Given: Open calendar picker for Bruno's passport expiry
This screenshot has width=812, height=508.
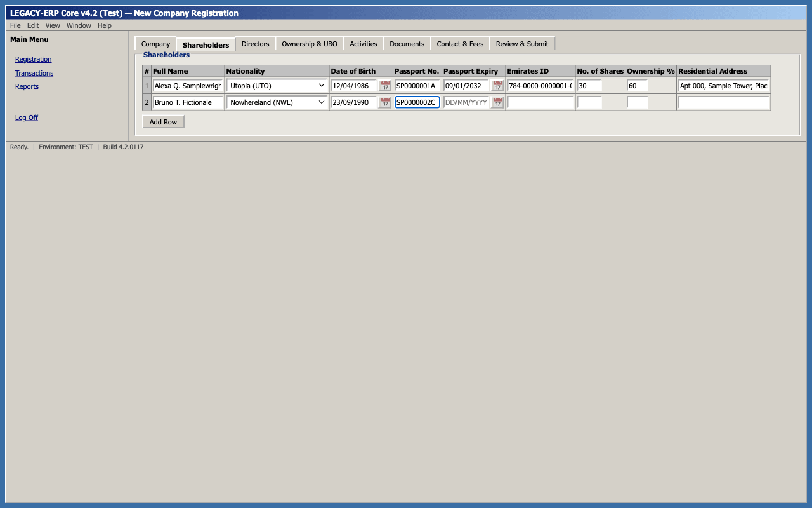Looking at the screenshot, I should pos(498,102).
